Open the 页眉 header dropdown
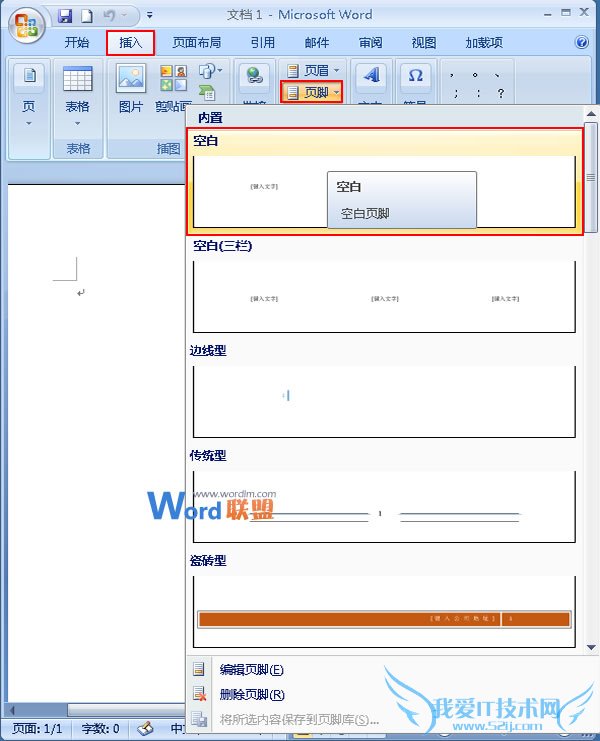The image size is (600, 741). click(313, 71)
